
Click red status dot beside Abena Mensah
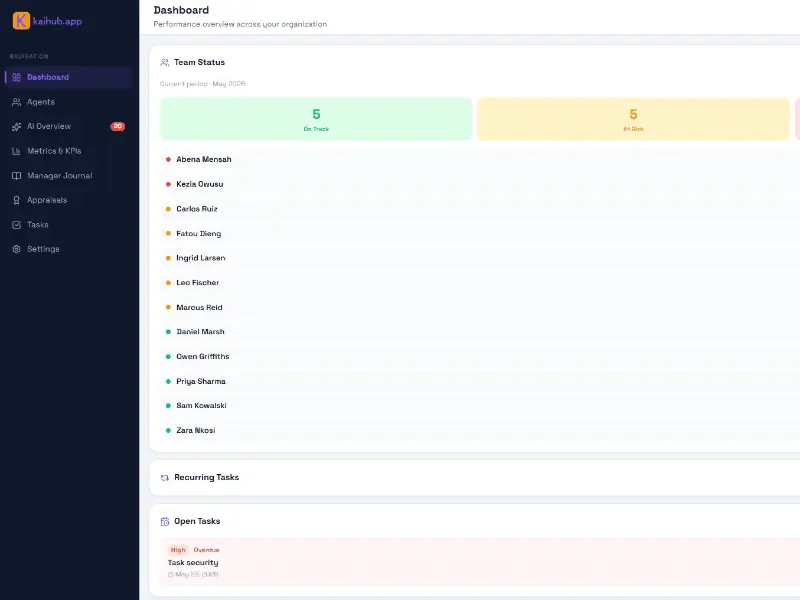168,160
